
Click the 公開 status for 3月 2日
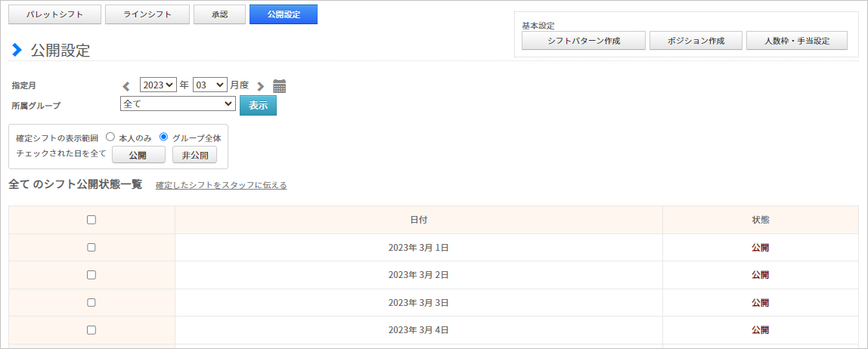(760, 275)
